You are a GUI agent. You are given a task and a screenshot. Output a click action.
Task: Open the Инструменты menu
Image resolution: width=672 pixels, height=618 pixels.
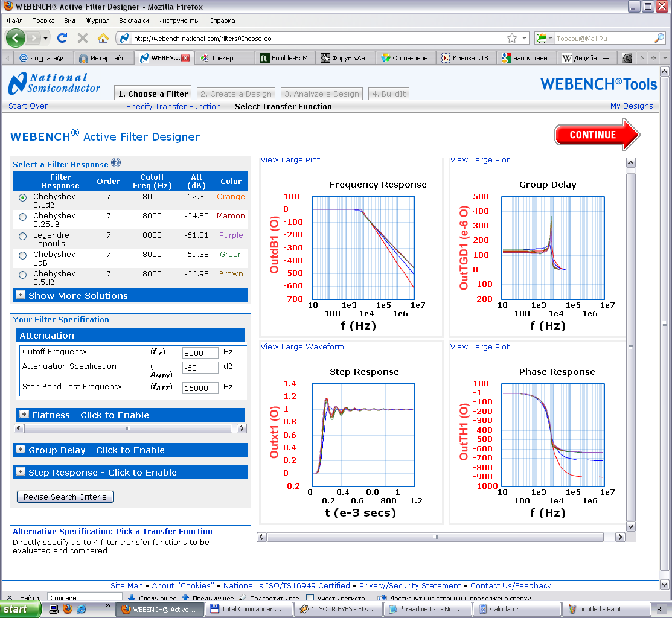(x=179, y=21)
